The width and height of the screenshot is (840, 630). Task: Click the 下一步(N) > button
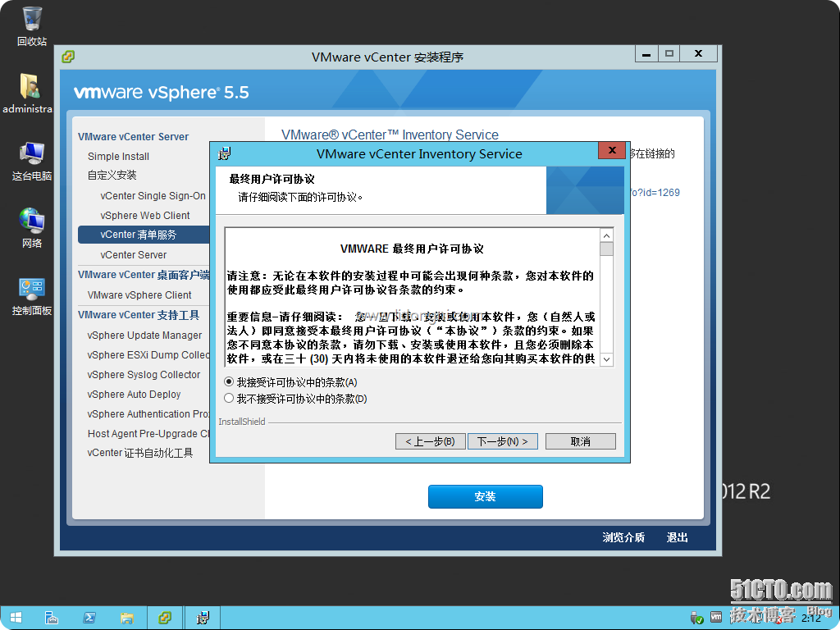(x=503, y=441)
